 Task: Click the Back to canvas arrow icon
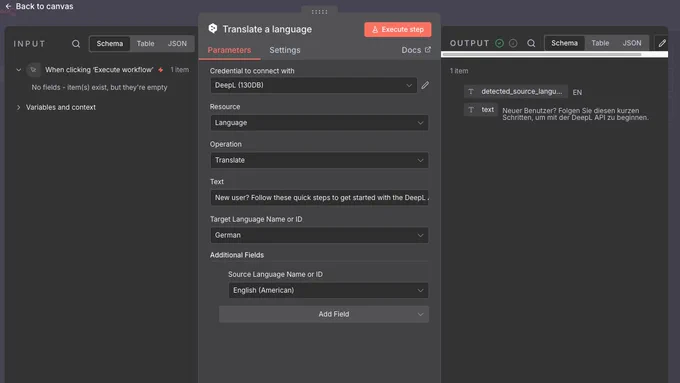point(8,6)
